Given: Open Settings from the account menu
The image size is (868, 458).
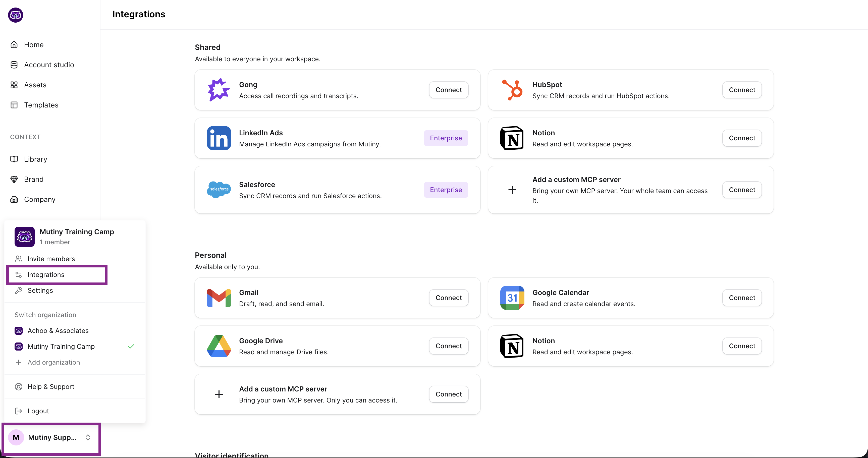Looking at the screenshot, I should coord(75,291).
